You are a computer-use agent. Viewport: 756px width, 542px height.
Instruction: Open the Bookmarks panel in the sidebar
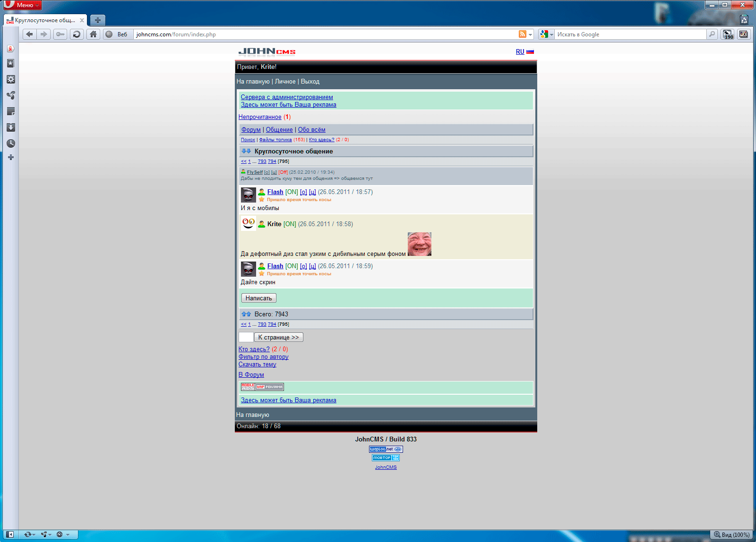click(10, 63)
